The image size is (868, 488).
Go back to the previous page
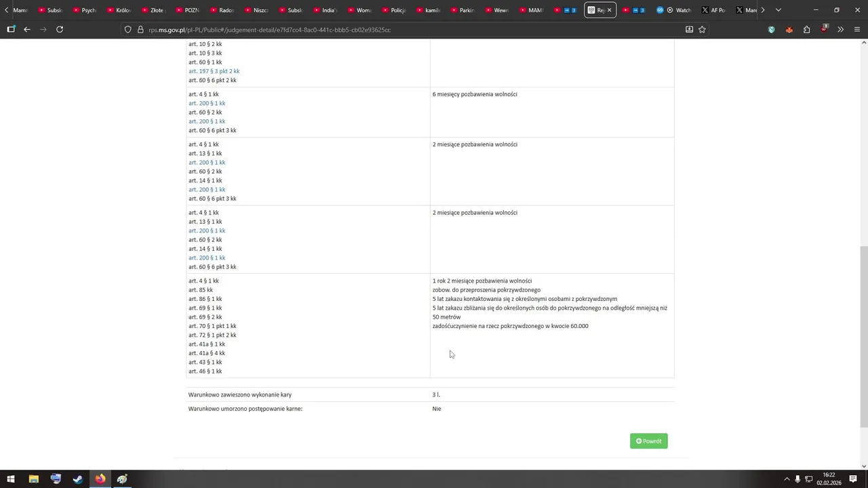[x=27, y=29]
